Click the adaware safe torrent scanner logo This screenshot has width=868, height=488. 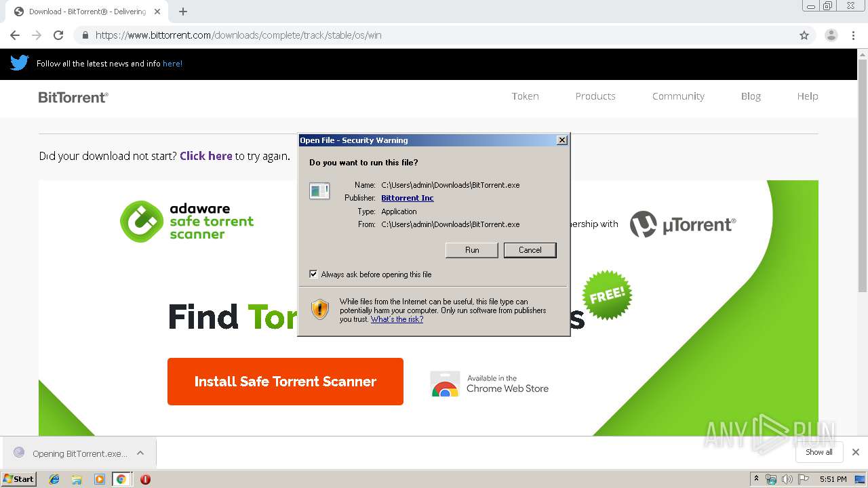click(x=187, y=221)
